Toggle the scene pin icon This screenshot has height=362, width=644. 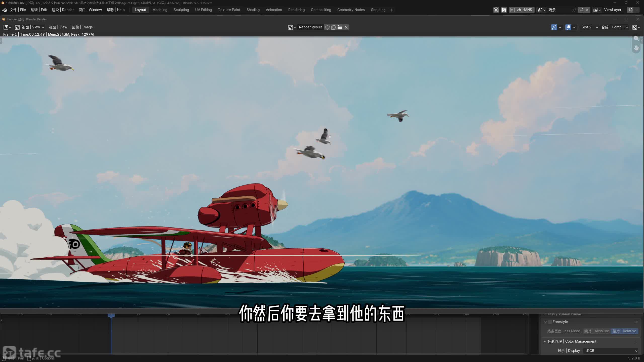click(574, 10)
